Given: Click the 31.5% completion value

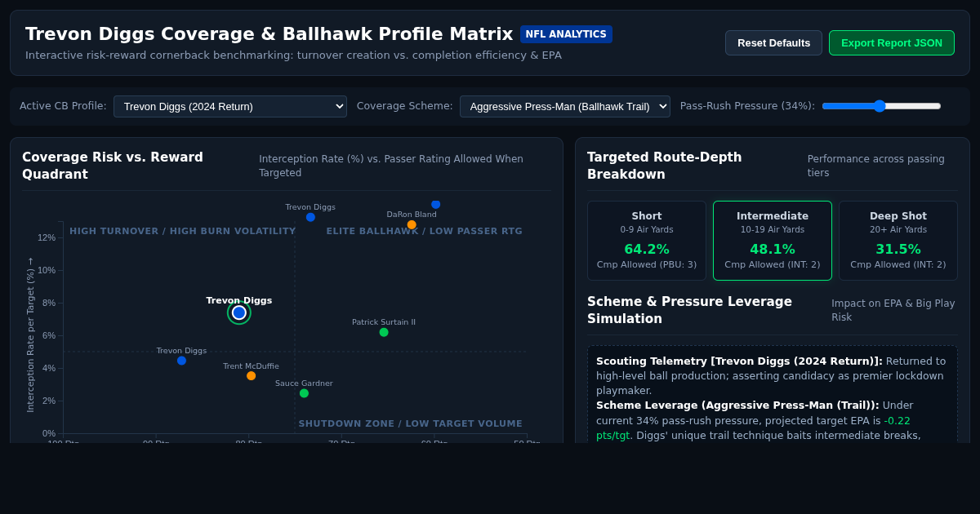Looking at the screenshot, I should 898,250.
